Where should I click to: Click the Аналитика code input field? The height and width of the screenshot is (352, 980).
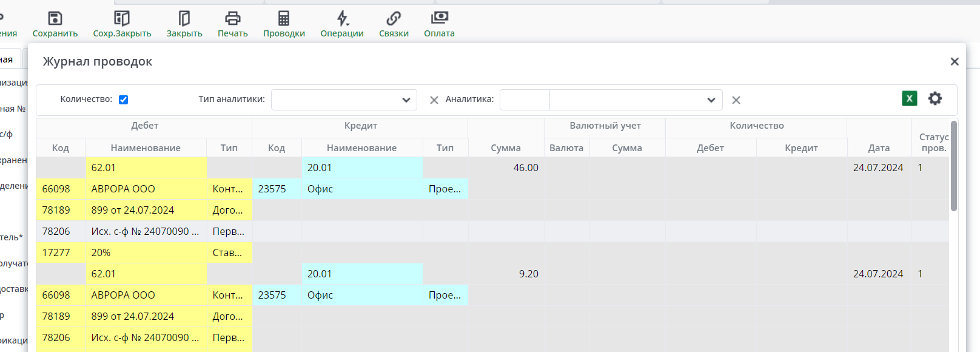click(525, 100)
